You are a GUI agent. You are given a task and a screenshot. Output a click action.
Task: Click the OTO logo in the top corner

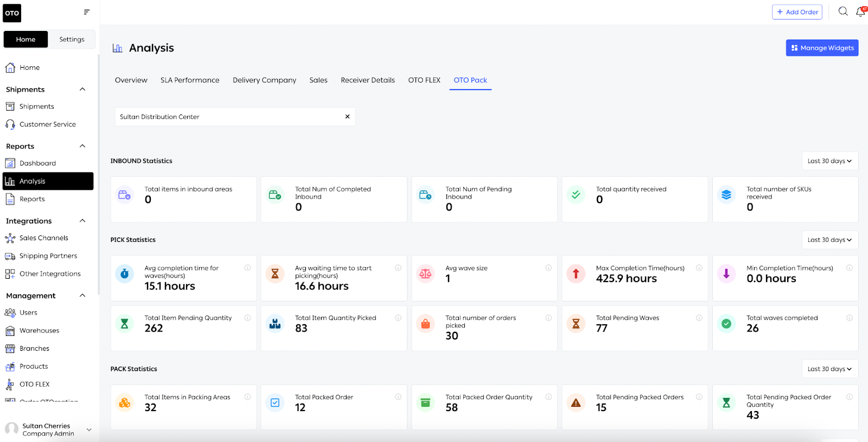pyautogui.click(x=12, y=13)
